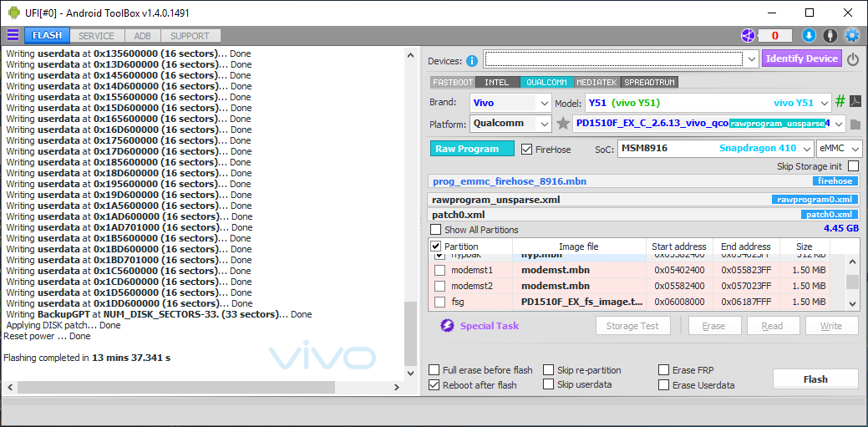Toggle the favorite star icon
This screenshot has width=868, height=427.
click(x=563, y=124)
